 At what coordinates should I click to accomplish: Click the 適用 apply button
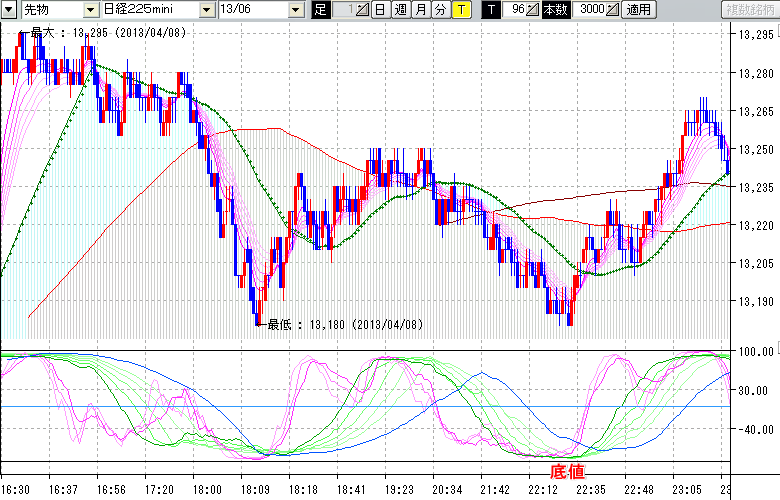638,10
